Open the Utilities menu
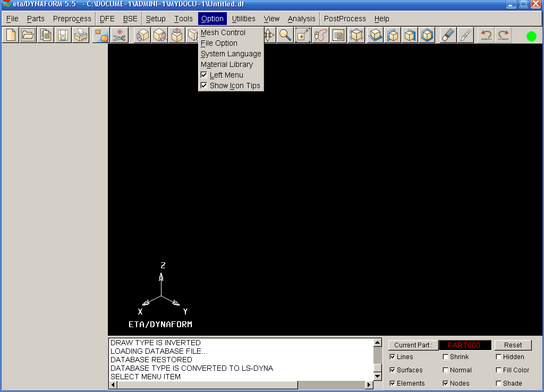 (243, 19)
